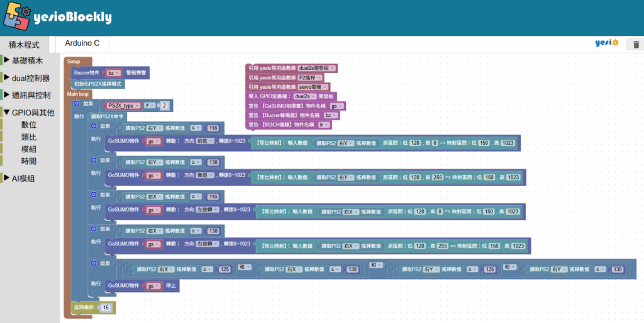Open IR3CH declaration ir name dropdown
This screenshot has width=644, height=323.
[x=324, y=125]
